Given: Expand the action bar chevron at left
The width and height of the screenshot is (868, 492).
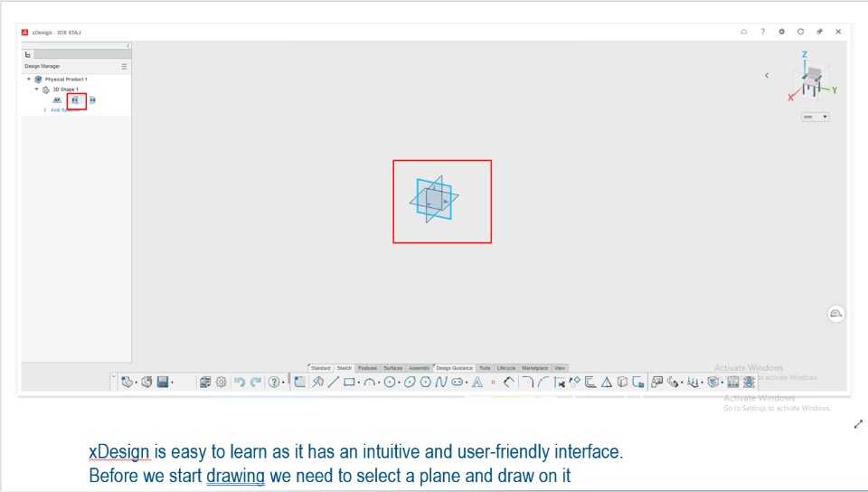Looking at the screenshot, I should click(x=114, y=375).
